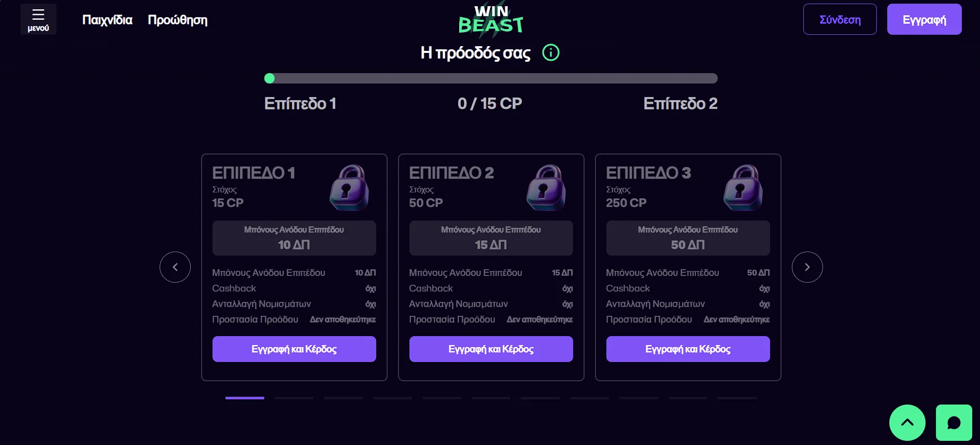
Task: Click "Εγγραφή και Κέρδος" on ΕΠΙΠΕΔΟ 3
Action: point(688,349)
